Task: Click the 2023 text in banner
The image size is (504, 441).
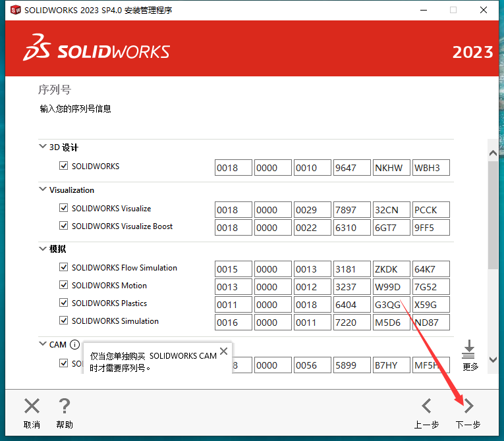Action: [472, 52]
